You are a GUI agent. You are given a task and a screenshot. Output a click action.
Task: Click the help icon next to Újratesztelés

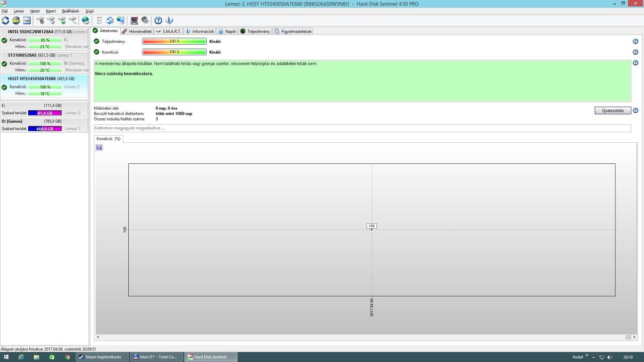(635, 111)
